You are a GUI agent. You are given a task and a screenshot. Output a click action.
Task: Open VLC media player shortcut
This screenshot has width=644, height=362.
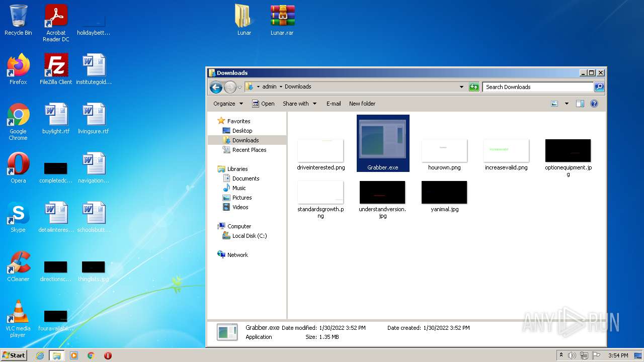click(18, 318)
